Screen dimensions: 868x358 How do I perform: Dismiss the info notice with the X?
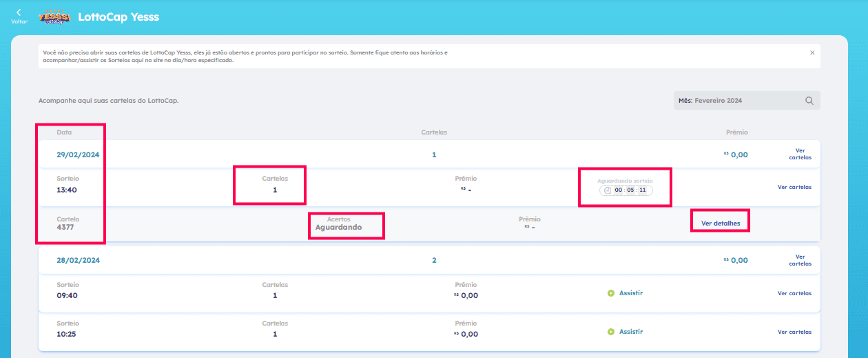tap(812, 52)
